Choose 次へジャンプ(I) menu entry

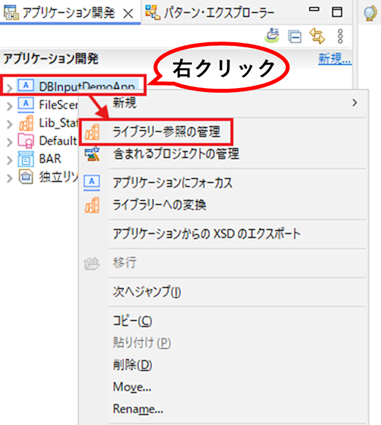pyautogui.click(x=223, y=292)
